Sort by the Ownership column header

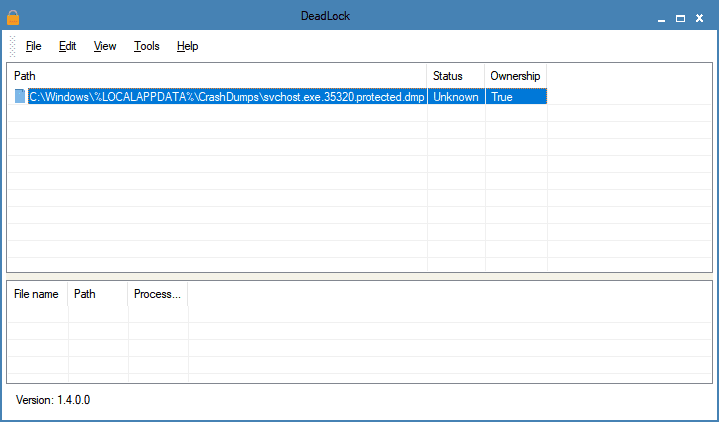tap(516, 76)
